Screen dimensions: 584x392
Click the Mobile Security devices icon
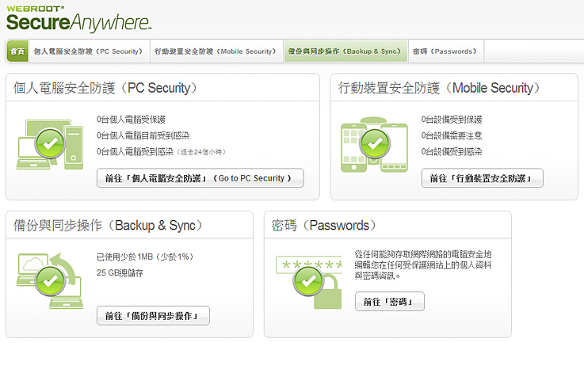[x=374, y=144]
